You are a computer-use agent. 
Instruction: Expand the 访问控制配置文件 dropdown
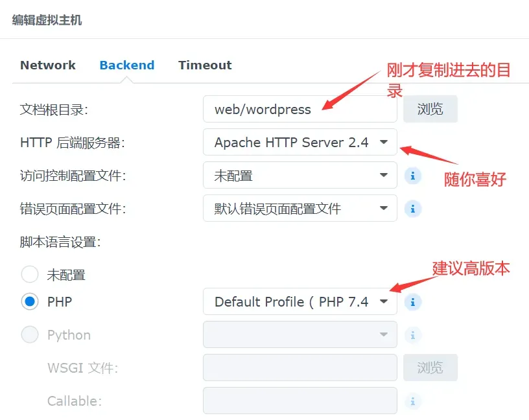coord(300,175)
